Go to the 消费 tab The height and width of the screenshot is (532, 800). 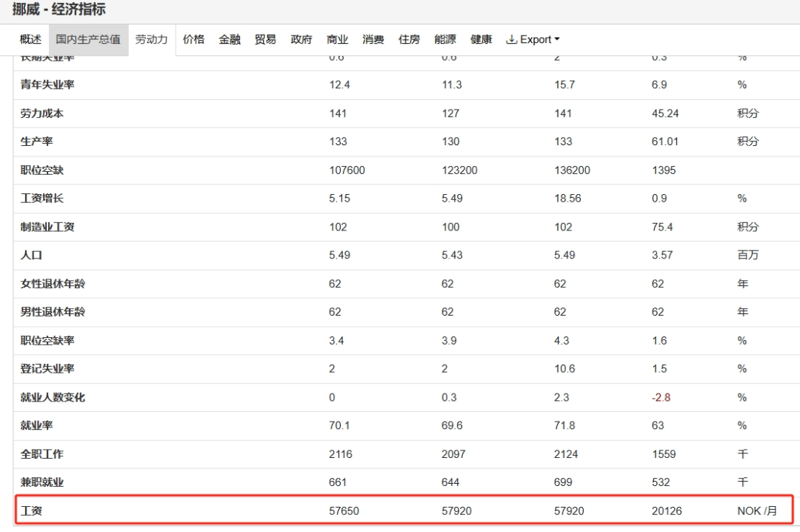coord(373,39)
